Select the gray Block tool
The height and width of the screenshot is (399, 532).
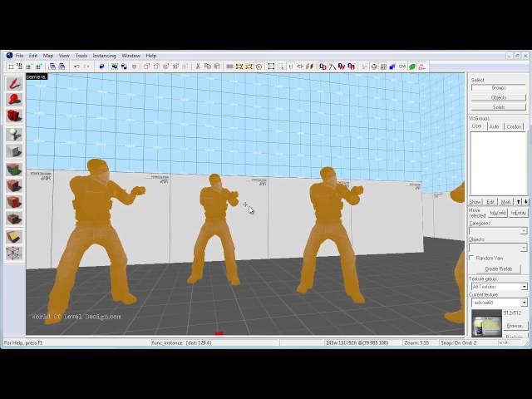[14, 151]
